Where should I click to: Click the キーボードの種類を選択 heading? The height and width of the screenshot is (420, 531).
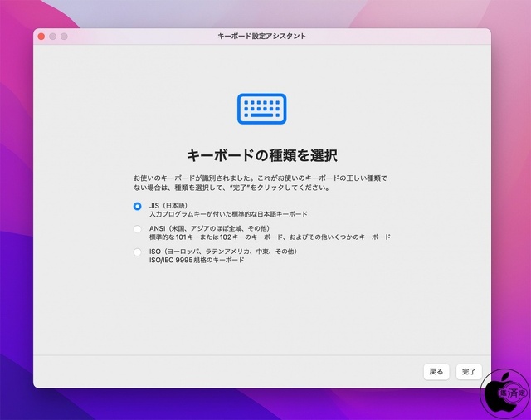pyautogui.click(x=261, y=155)
